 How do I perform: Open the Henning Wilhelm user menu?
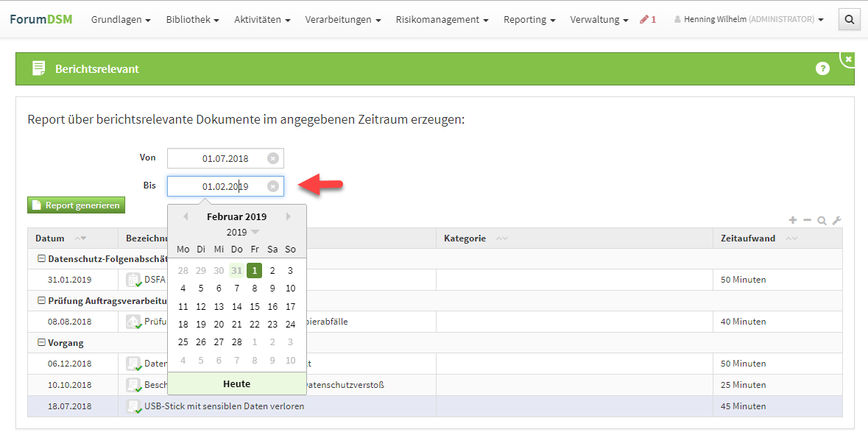749,20
